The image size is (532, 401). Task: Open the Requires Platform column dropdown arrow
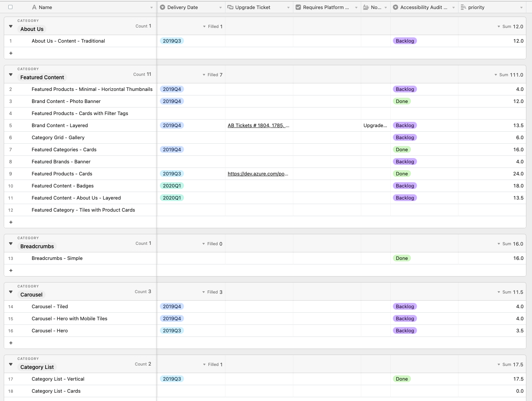356,8
